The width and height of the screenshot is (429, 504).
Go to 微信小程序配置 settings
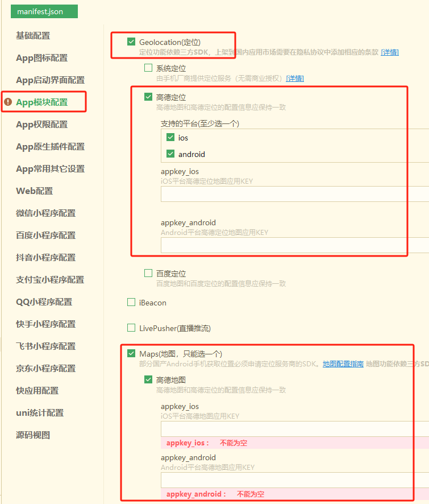[45, 213]
